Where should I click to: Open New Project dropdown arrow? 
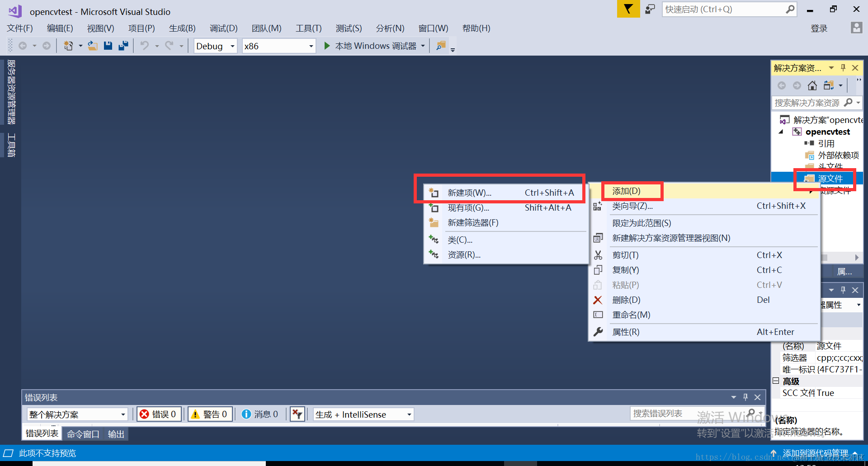coord(80,46)
